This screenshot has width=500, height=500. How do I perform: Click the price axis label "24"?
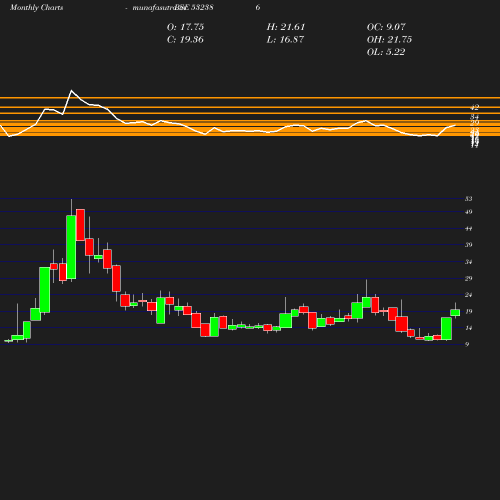coord(469,295)
